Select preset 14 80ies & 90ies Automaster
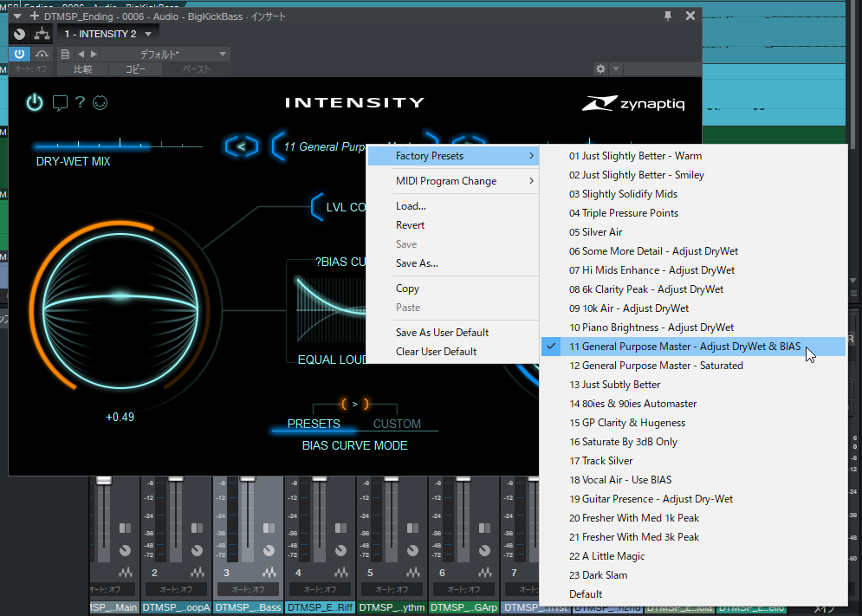The image size is (862, 616). pos(694,404)
